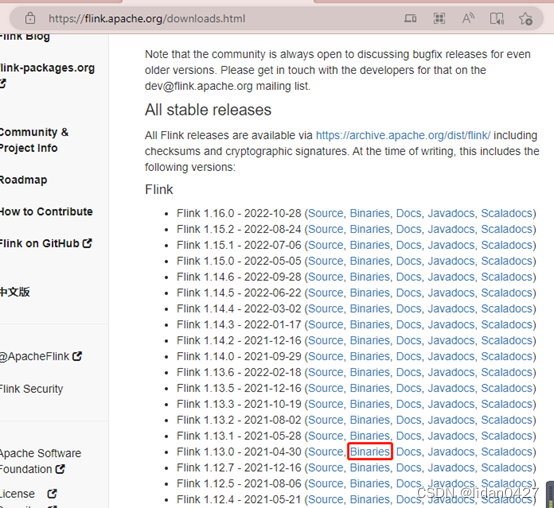Switch to the Chinese version link
Screen dimensions: 554x508
15,292
